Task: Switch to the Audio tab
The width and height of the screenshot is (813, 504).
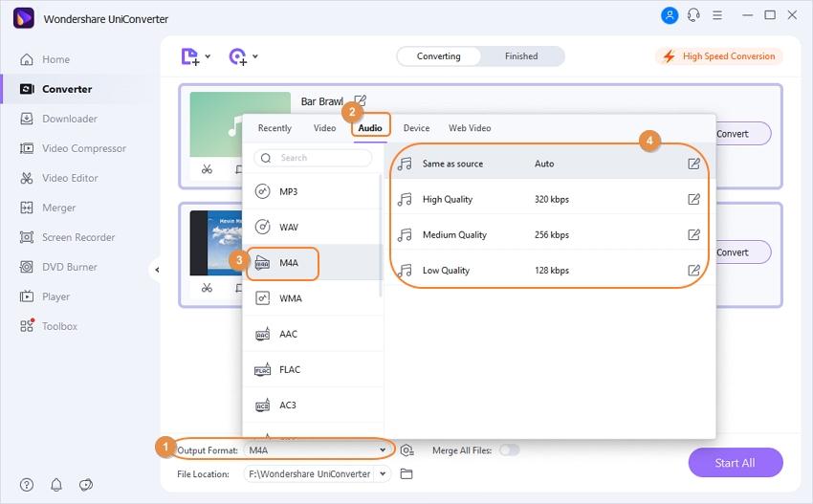Action: [x=370, y=128]
